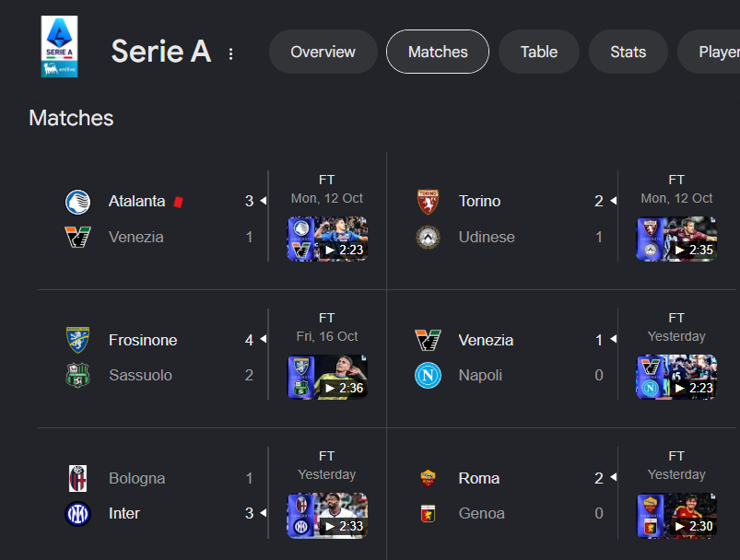Play Frosinone vs Sassuolo highlights video
This screenshot has width=740, height=560.
[x=327, y=377]
